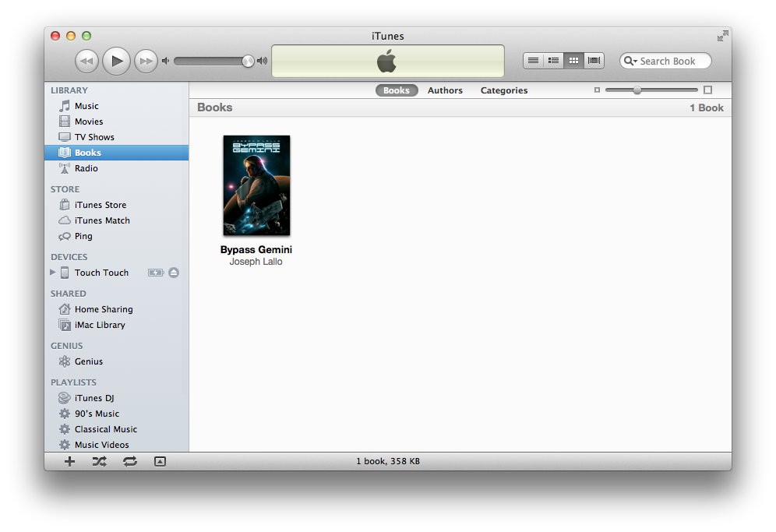Viewport: 776px width, 532px height.
Task: Skip to the next track
Action: point(146,61)
